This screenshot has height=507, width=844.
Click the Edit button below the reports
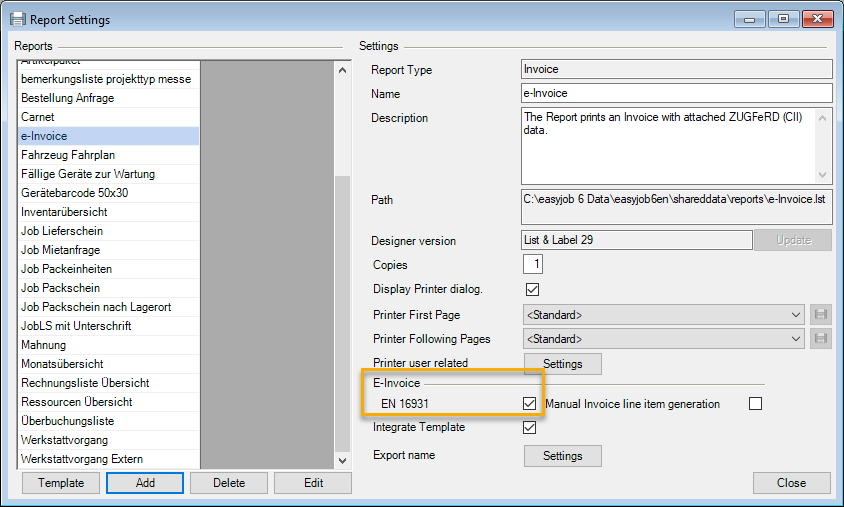tap(313, 483)
